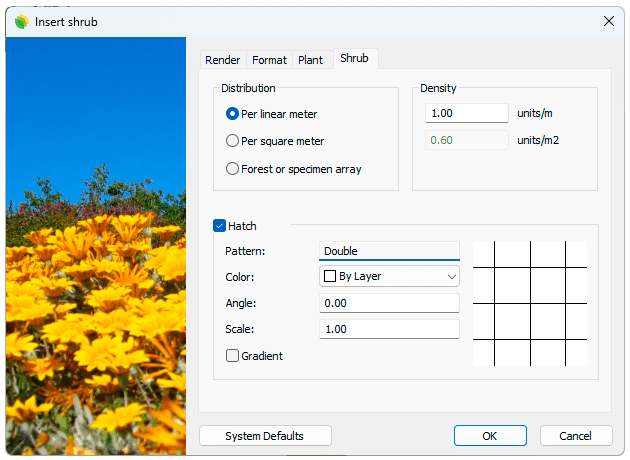Click the units/m density field
The height and width of the screenshot is (460, 630).
click(x=467, y=113)
